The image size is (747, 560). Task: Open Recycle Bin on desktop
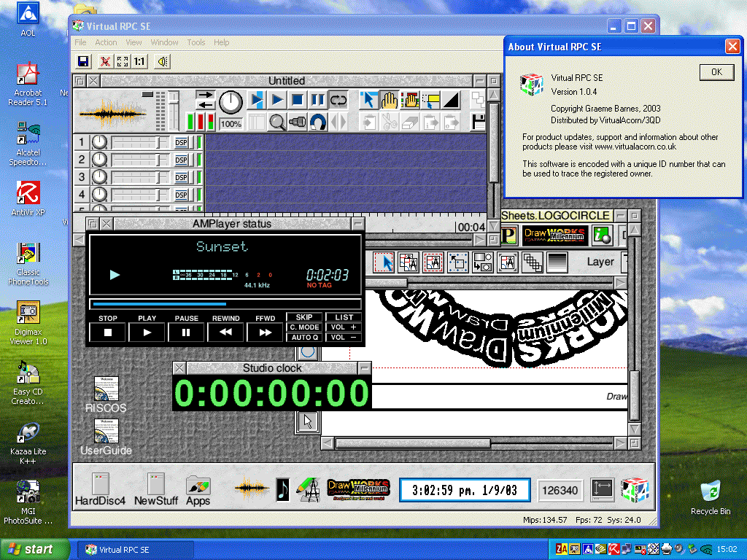click(711, 497)
